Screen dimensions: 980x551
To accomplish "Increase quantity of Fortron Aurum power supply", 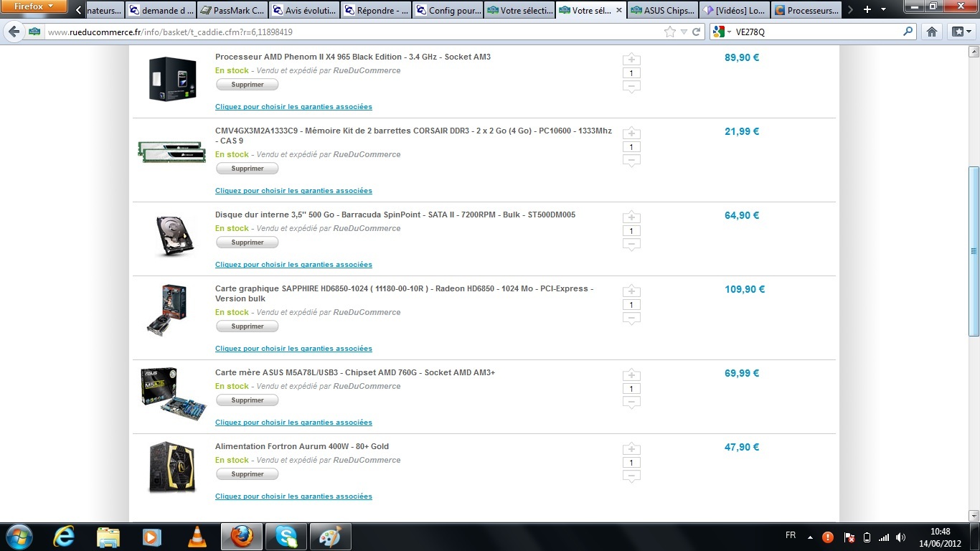I will (631, 449).
